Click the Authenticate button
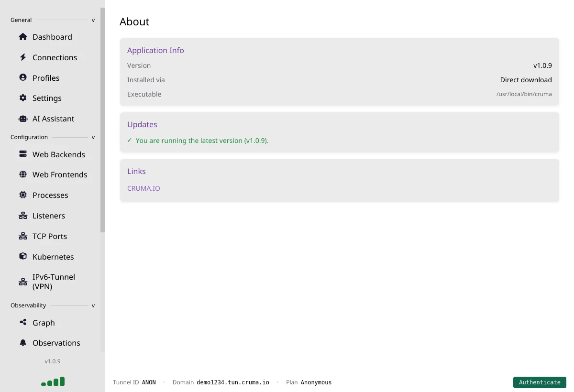 [540, 382]
